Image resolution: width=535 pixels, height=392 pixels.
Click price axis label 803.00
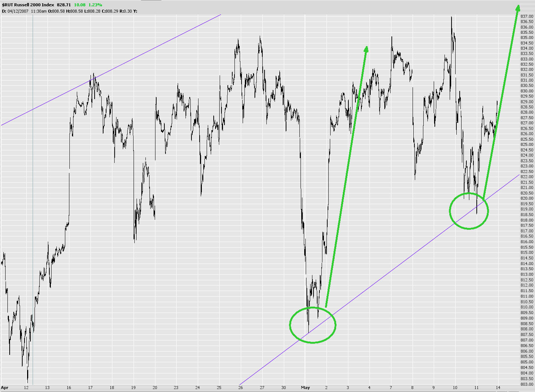tap(527, 384)
